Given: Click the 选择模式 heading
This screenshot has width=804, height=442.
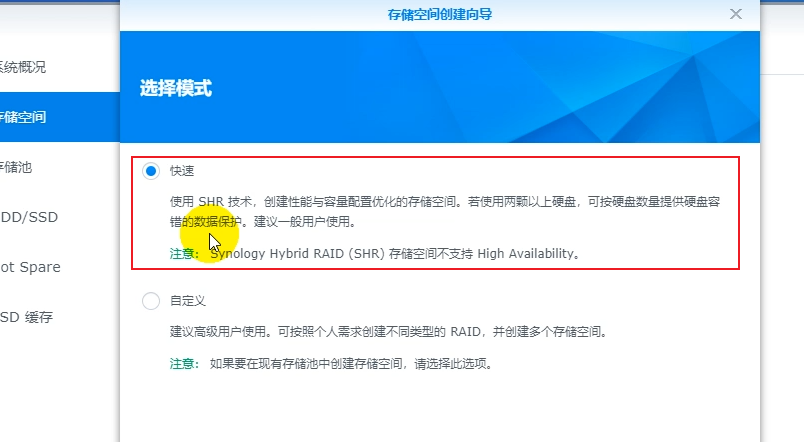Looking at the screenshot, I should [176, 88].
